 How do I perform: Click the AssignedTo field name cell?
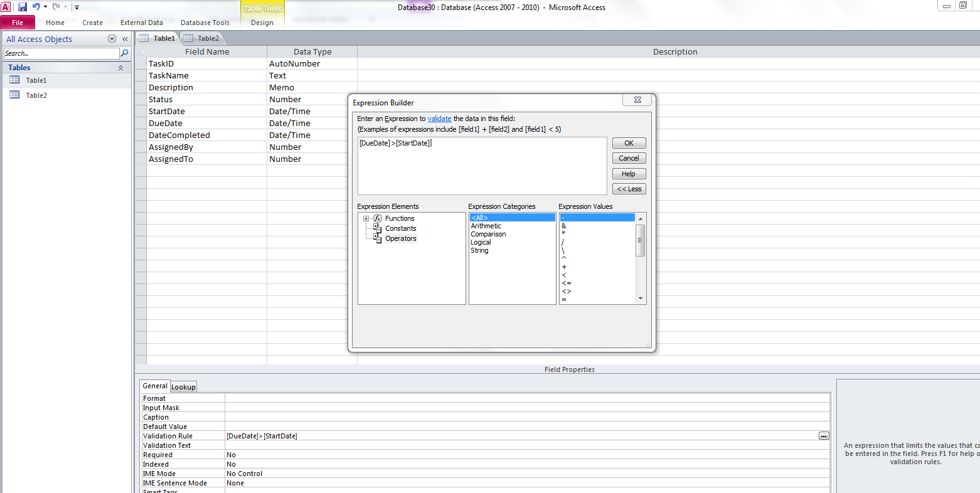(x=206, y=159)
